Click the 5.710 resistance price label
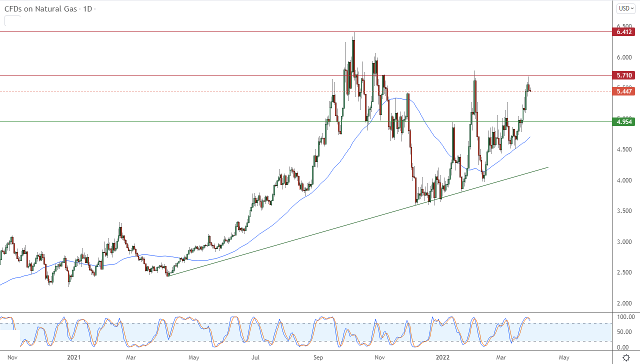 pos(623,75)
